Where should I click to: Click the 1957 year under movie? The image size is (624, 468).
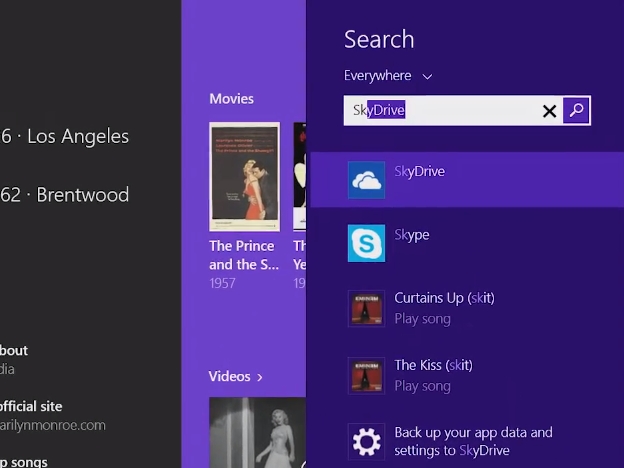pyautogui.click(x=222, y=283)
